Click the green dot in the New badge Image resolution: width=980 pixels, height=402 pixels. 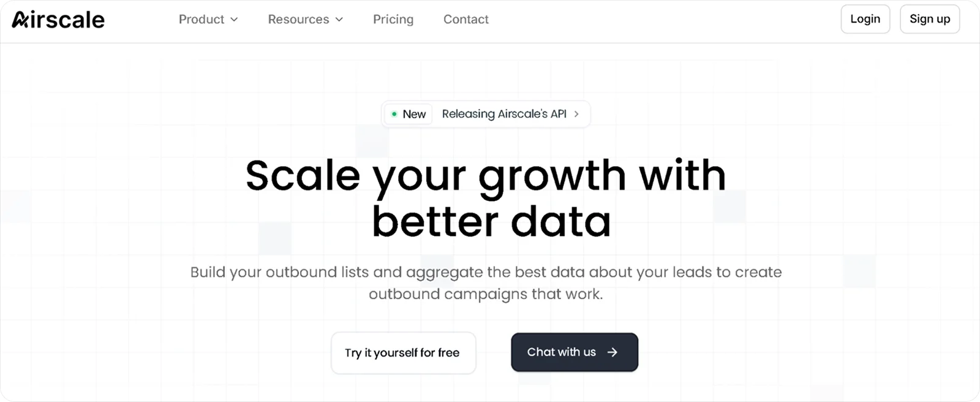point(395,114)
